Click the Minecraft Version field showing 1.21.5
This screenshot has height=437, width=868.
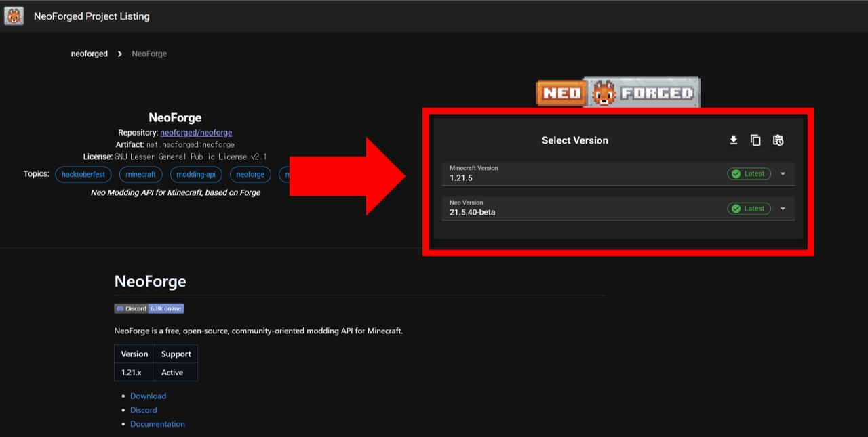click(x=618, y=173)
